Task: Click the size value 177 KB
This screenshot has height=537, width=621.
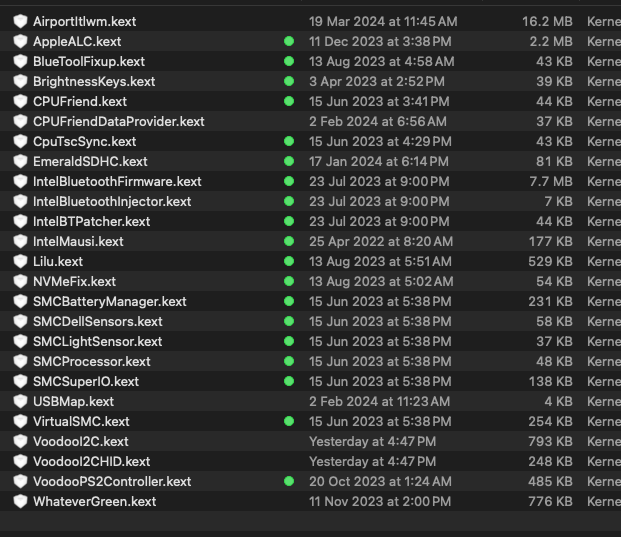Action: tap(551, 241)
